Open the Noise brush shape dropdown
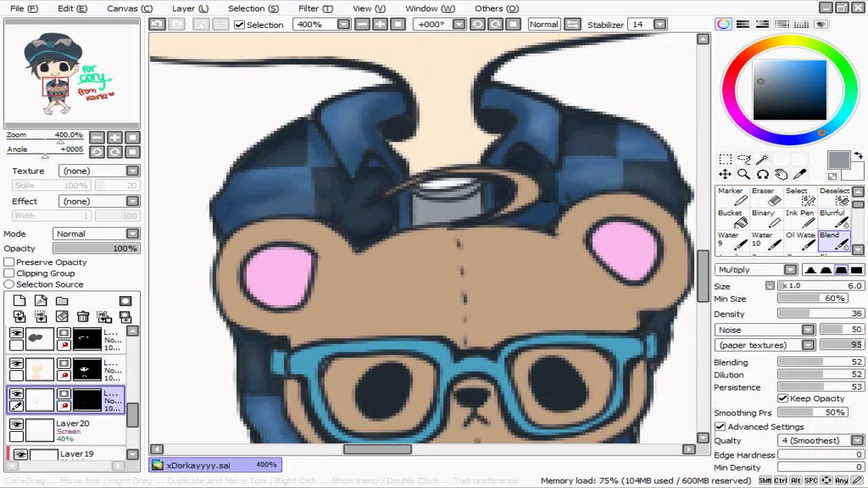Viewport: 868px width, 488px height. point(808,330)
